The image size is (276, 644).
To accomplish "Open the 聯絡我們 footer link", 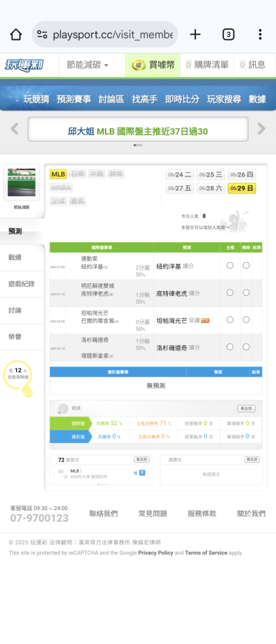I will pyautogui.click(x=103, y=513).
